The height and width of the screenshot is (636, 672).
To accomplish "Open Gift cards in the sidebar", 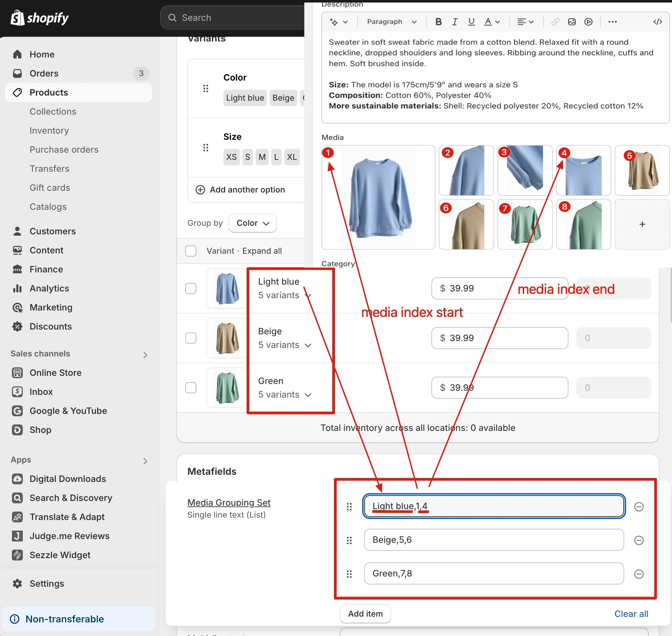I will click(x=50, y=188).
